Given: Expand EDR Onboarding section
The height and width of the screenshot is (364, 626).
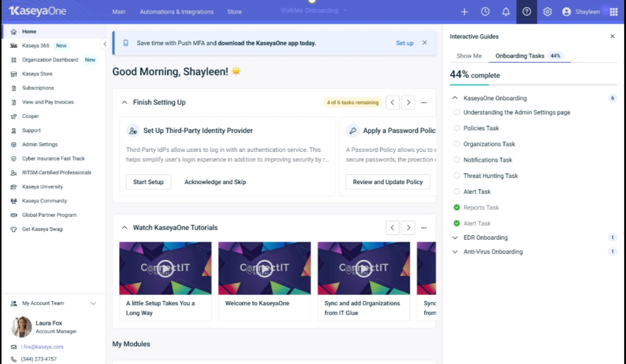Looking at the screenshot, I should (x=454, y=238).
